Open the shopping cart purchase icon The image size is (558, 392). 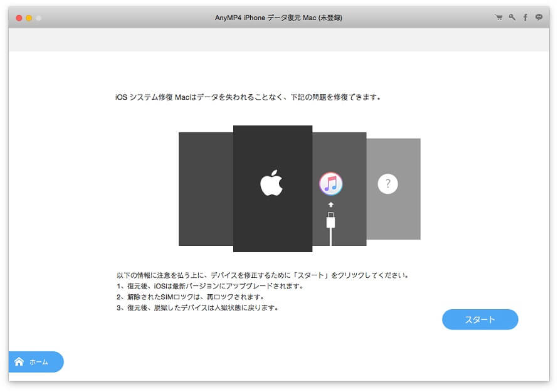(498, 18)
